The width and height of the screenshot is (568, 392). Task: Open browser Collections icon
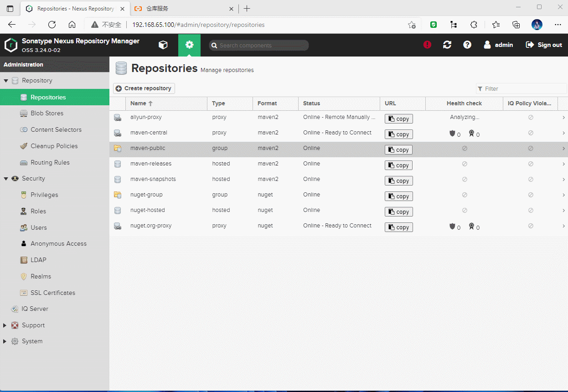516,25
